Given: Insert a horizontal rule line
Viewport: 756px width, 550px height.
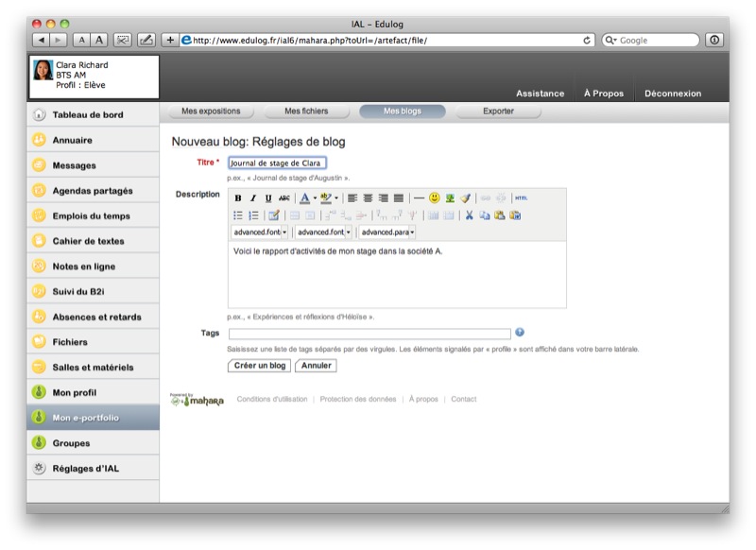Looking at the screenshot, I should [x=419, y=198].
